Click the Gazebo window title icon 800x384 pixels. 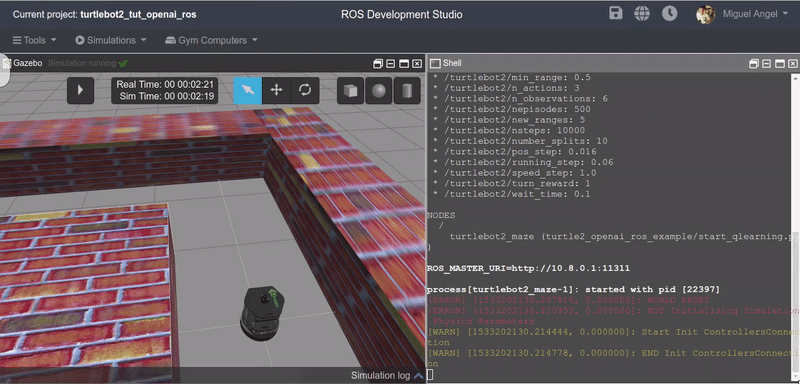[7, 63]
